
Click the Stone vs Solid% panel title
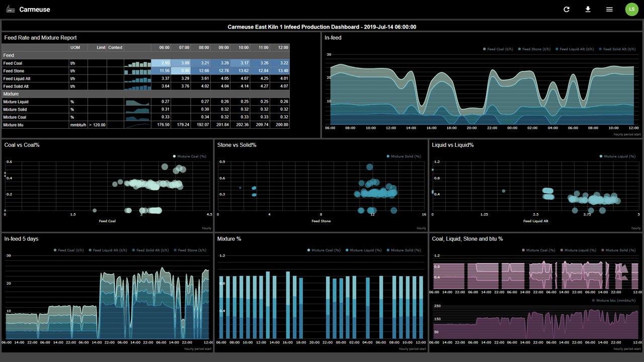point(237,145)
